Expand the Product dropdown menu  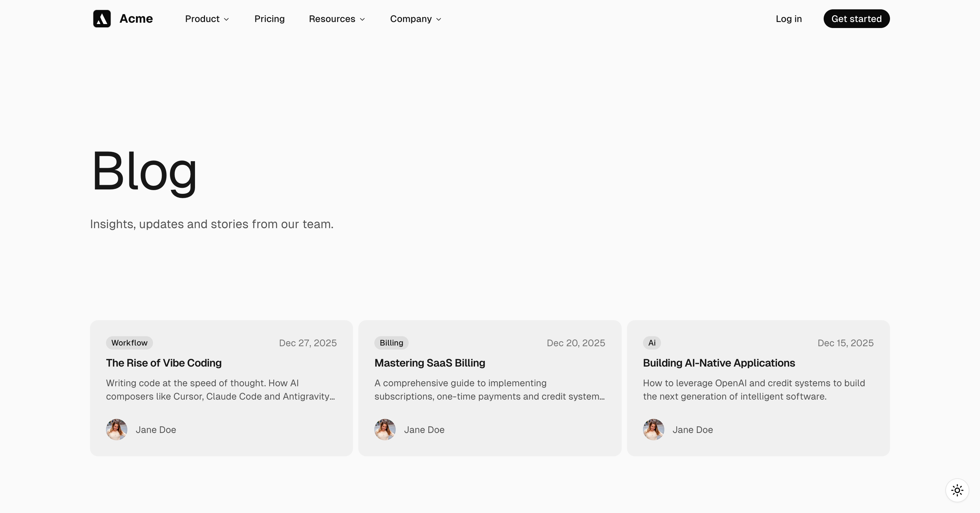pos(207,19)
